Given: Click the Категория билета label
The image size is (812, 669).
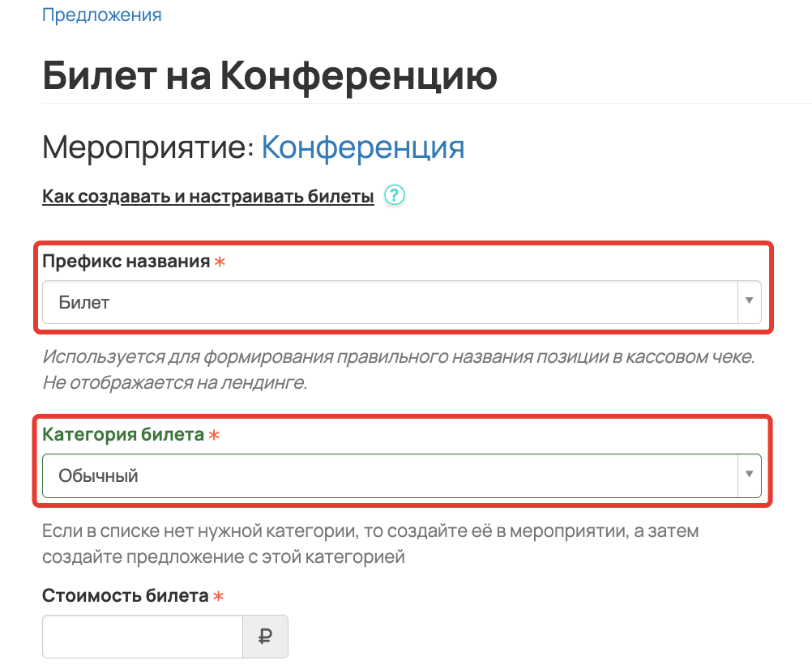Looking at the screenshot, I should tap(123, 434).
